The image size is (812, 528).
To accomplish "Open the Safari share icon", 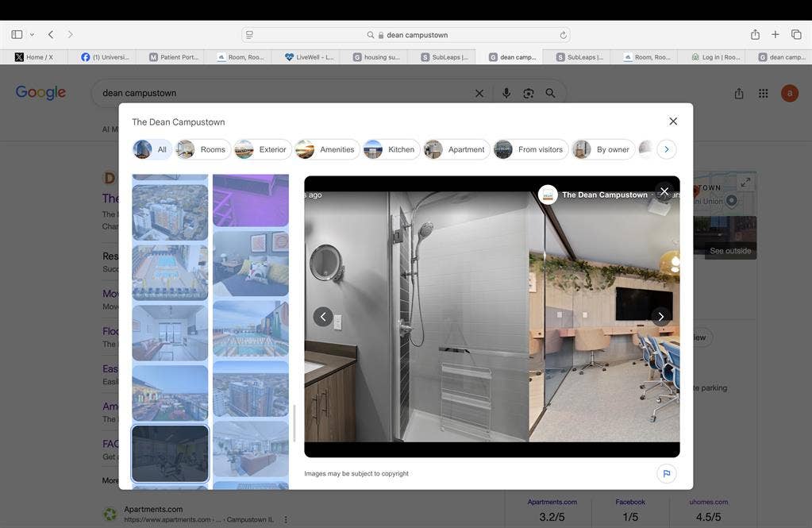I will [755, 35].
